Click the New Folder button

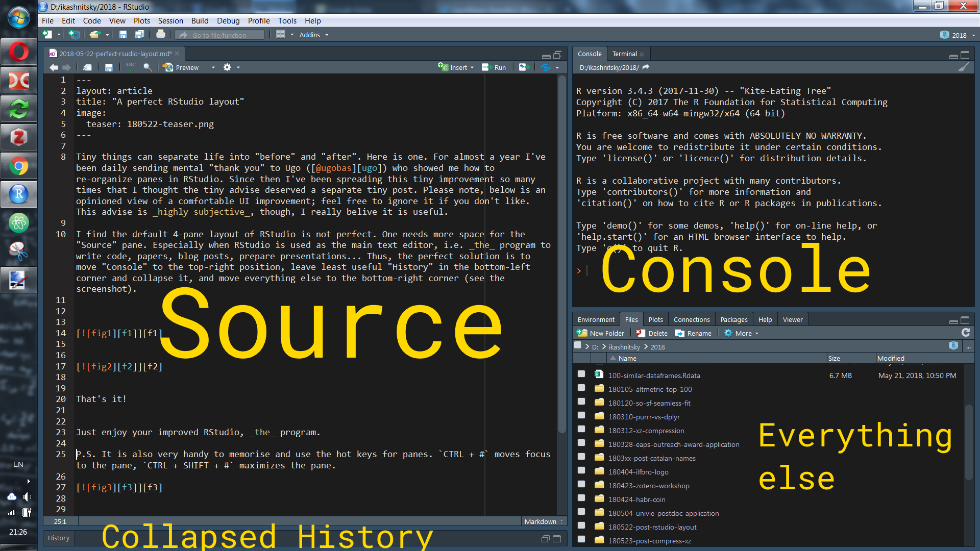[x=601, y=333]
